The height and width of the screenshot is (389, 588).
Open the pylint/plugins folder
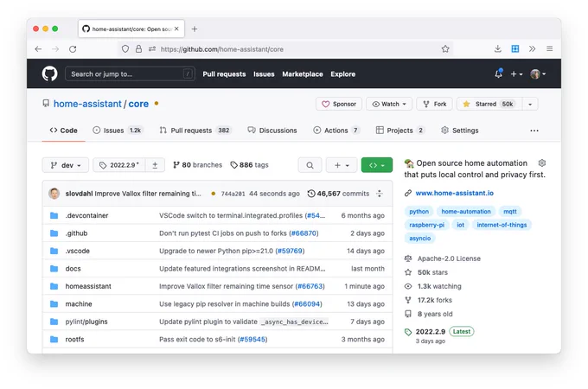[86, 322]
